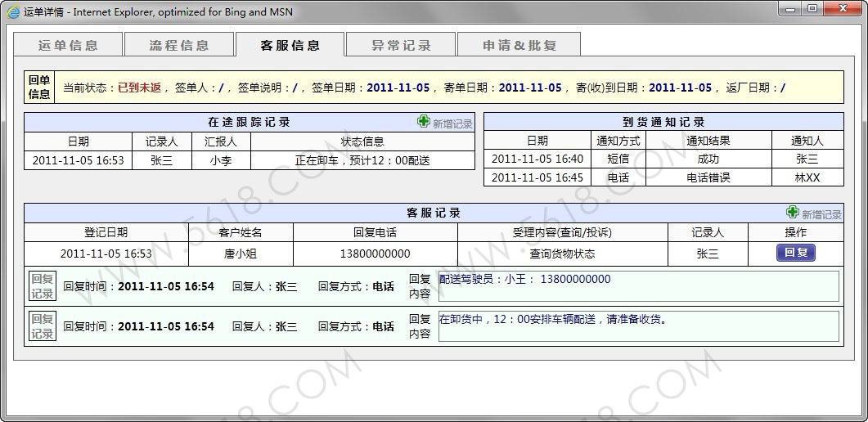
Task: Click the Internet Explorer icon in title bar
Action: click(x=13, y=11)
